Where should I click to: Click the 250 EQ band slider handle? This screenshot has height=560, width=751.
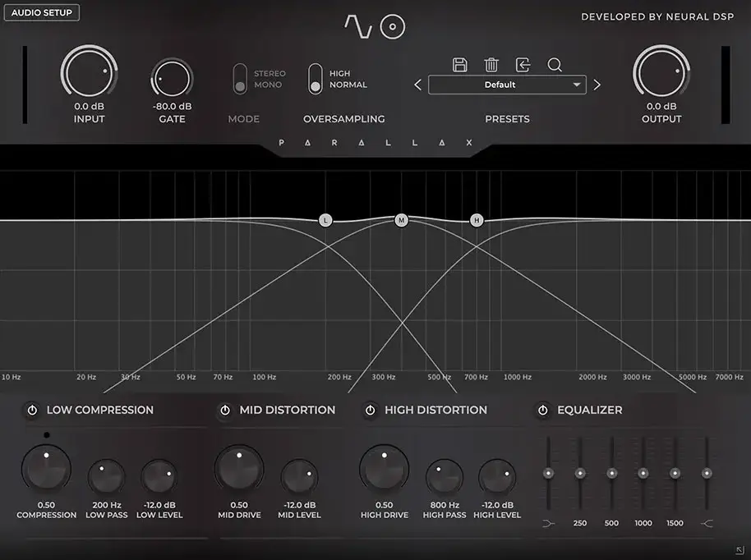pos(580,473)
